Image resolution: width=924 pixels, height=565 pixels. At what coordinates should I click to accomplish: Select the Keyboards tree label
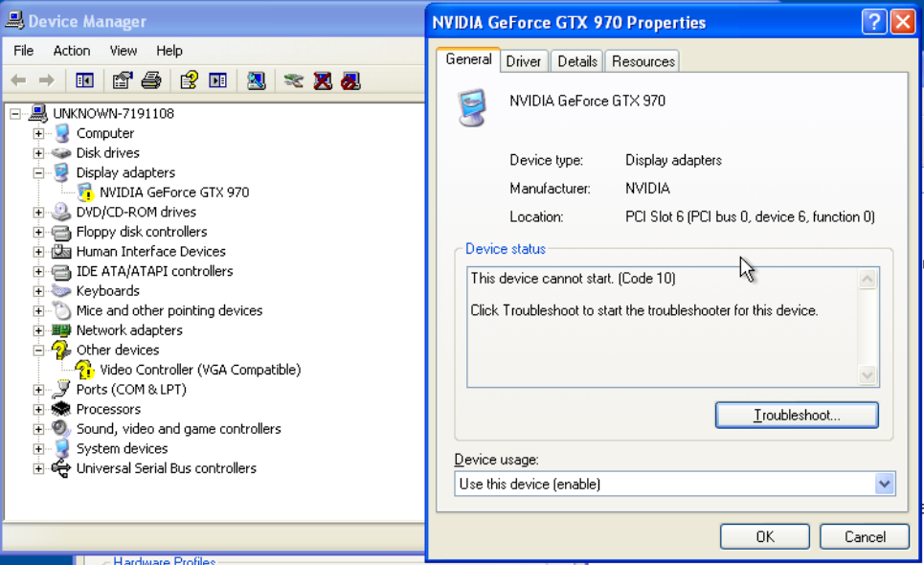[108, 291]
